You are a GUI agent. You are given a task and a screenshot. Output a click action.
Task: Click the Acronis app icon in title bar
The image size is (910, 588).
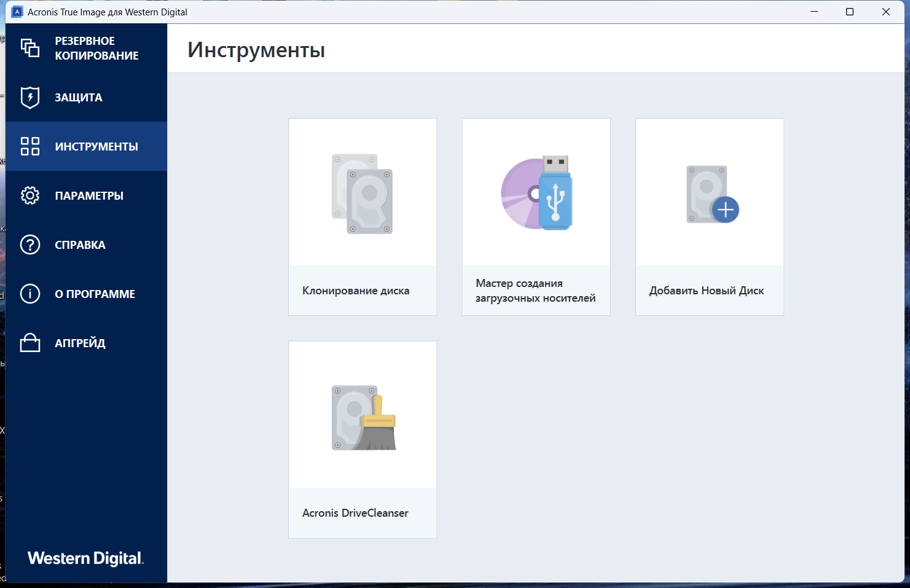(x=17, y=12)
